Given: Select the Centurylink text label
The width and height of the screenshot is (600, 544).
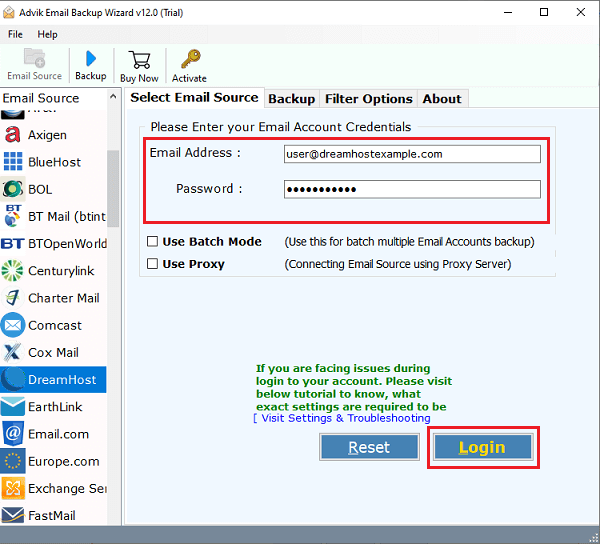Looking at the screenshot, I should pyautogui.click(x=61, y=270).
